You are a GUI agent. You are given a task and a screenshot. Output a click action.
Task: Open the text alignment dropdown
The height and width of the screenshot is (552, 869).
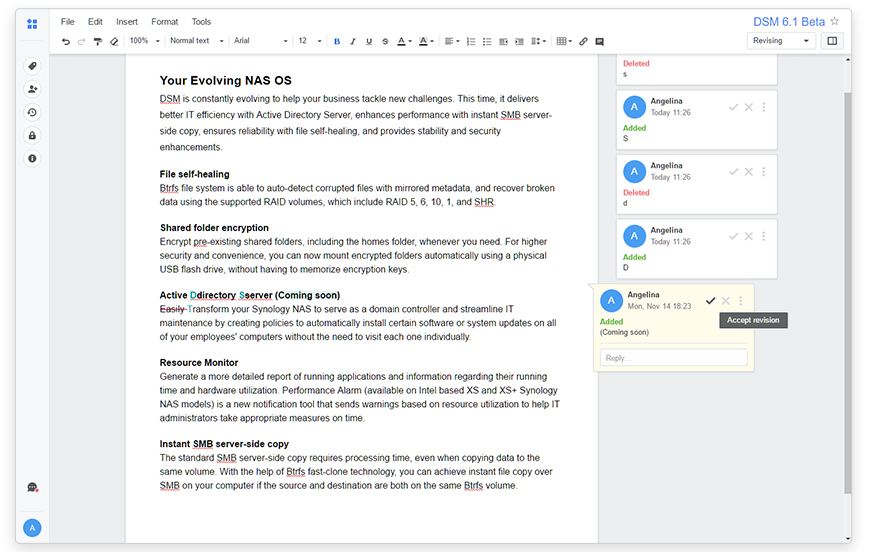click(452, 41)
